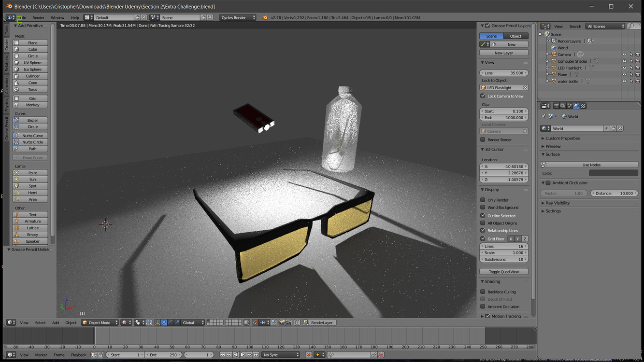Click the Use Nodes button
The image size is (644, 362).
[591, 165]
